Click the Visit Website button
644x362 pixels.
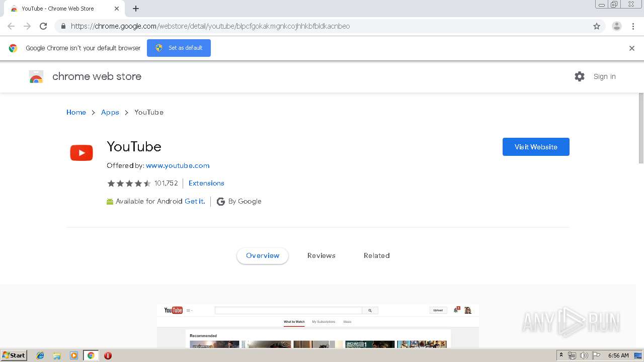point(536,147)
